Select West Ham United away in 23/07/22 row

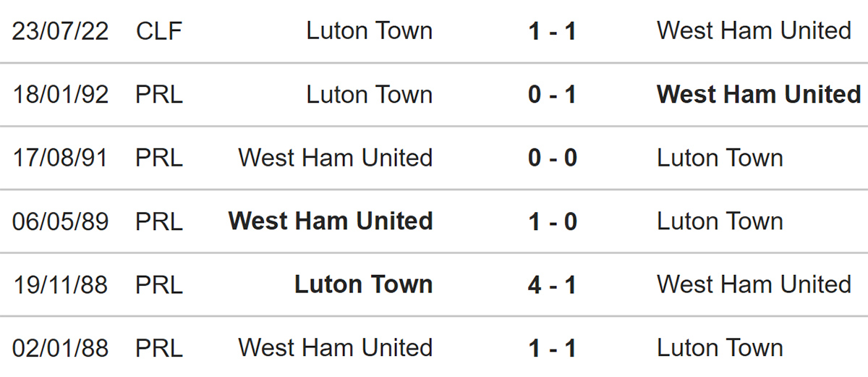pos(754,31)
